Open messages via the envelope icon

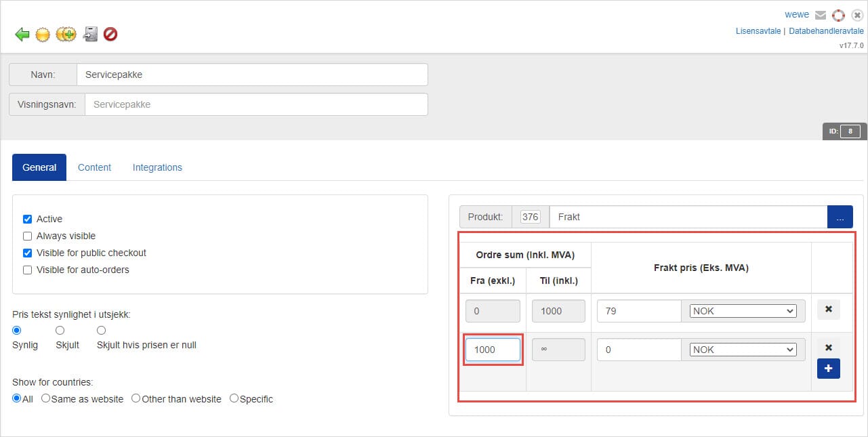821,15
